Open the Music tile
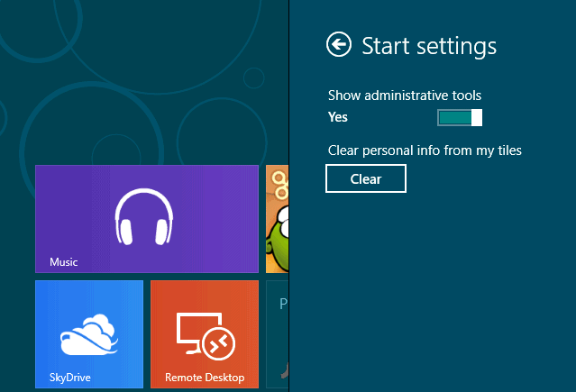576x392 pixels. (x=147, y=219)
